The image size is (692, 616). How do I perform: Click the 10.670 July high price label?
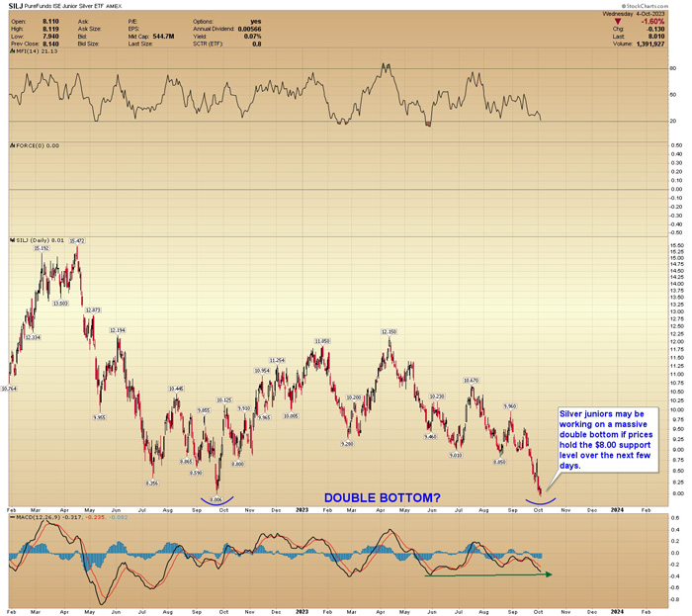click(471, 381)
